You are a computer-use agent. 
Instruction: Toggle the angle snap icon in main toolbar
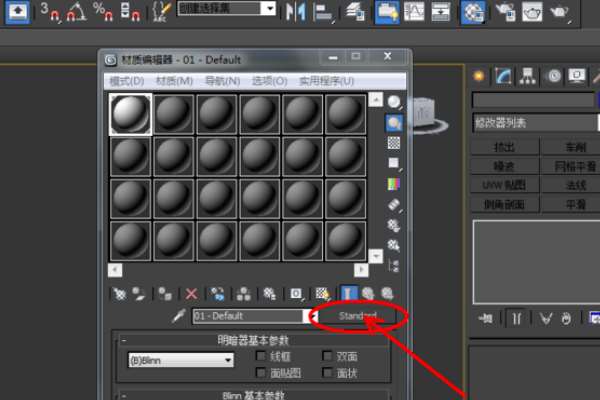[x=76, y=12]
